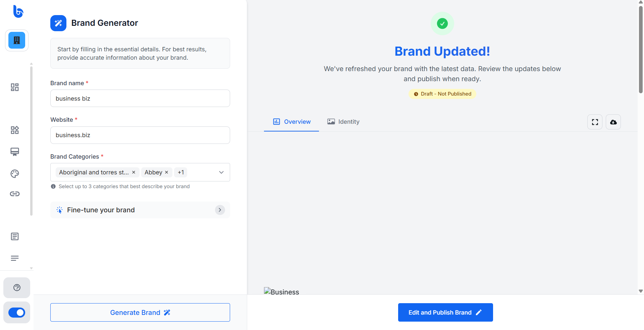
Task: Click the help question mark button
Action: pos(17,288)
